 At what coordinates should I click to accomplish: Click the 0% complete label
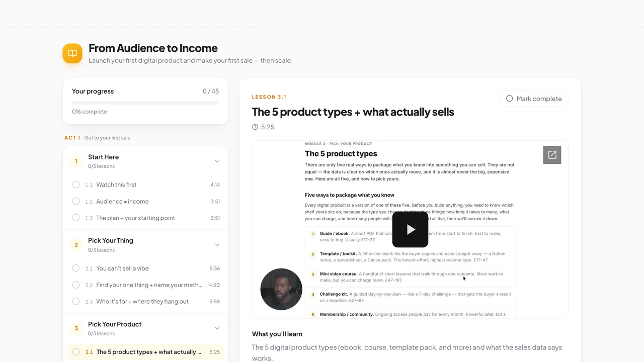click(90, 112)
